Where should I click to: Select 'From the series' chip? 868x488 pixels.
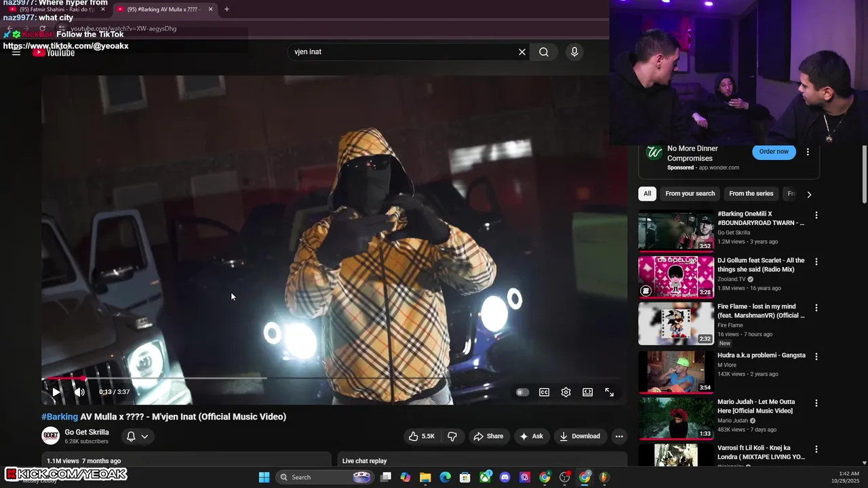[751, 194]
